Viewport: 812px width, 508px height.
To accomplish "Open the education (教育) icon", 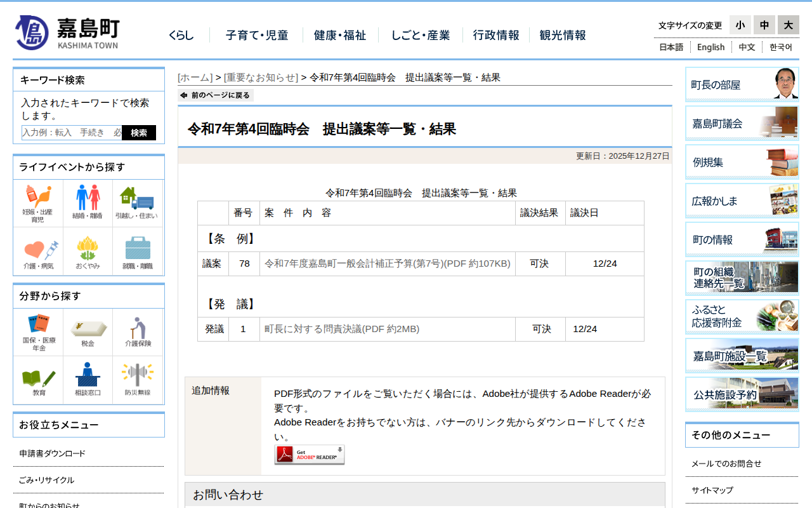I will 38,380.
